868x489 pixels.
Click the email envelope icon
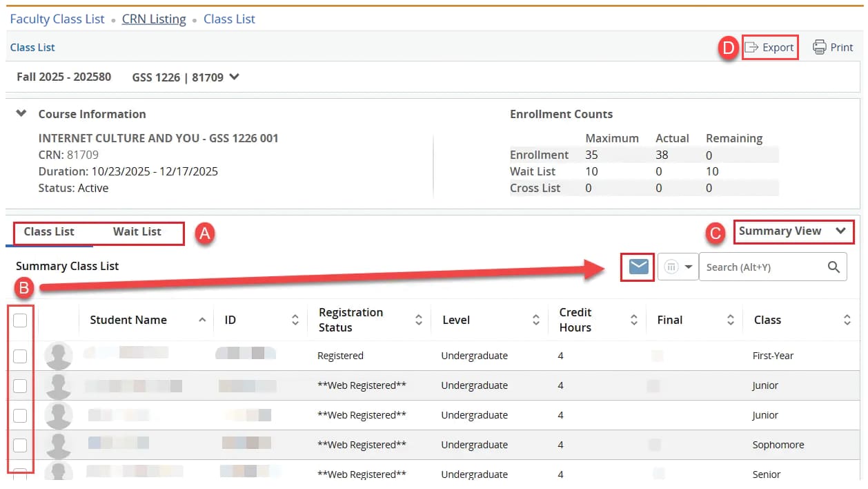click(x=638, y=267)
